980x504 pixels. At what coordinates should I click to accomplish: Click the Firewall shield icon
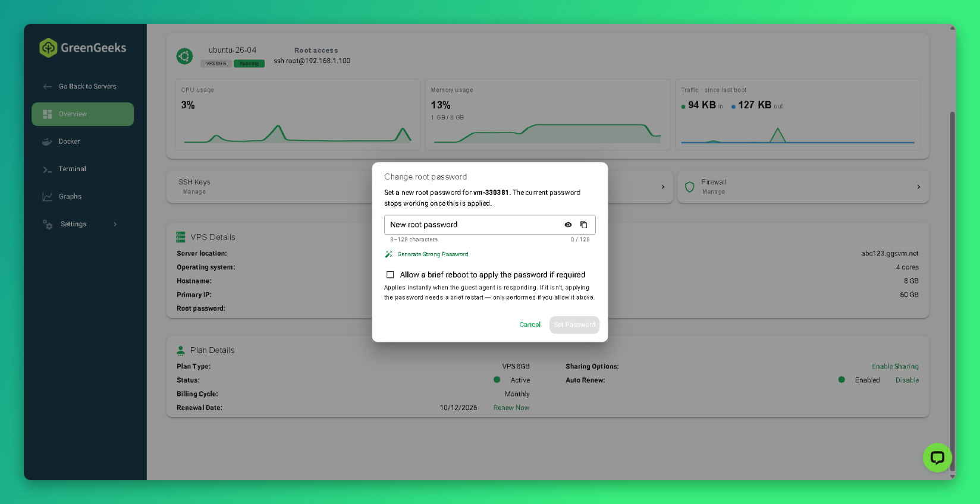[x=690, y=187]
